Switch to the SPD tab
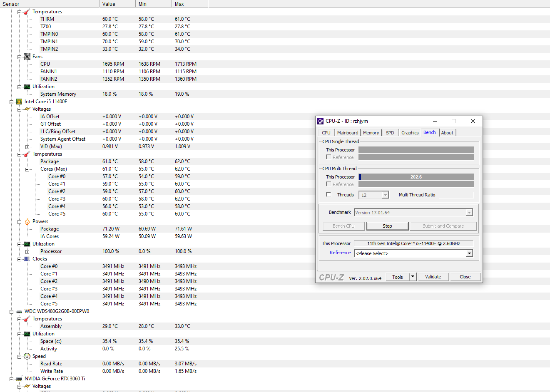Viewport: 550px width, 392px height. (x=390, y=133)
